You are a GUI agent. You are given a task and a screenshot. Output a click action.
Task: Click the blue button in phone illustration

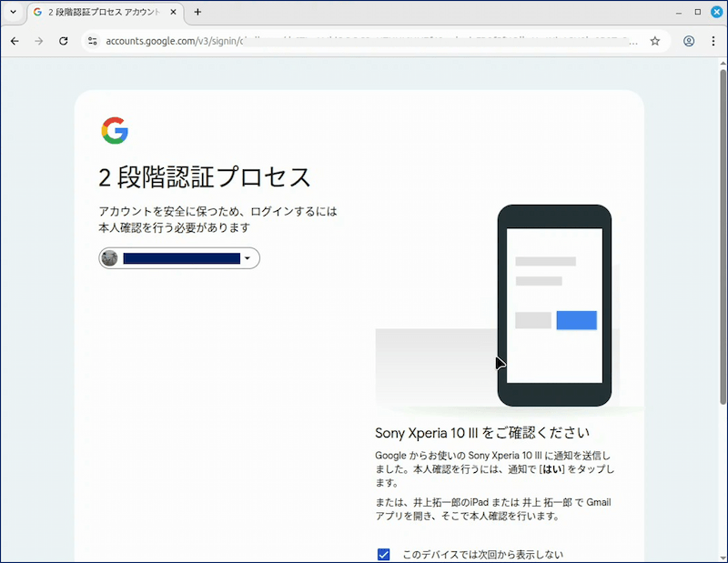coord(576,320)
